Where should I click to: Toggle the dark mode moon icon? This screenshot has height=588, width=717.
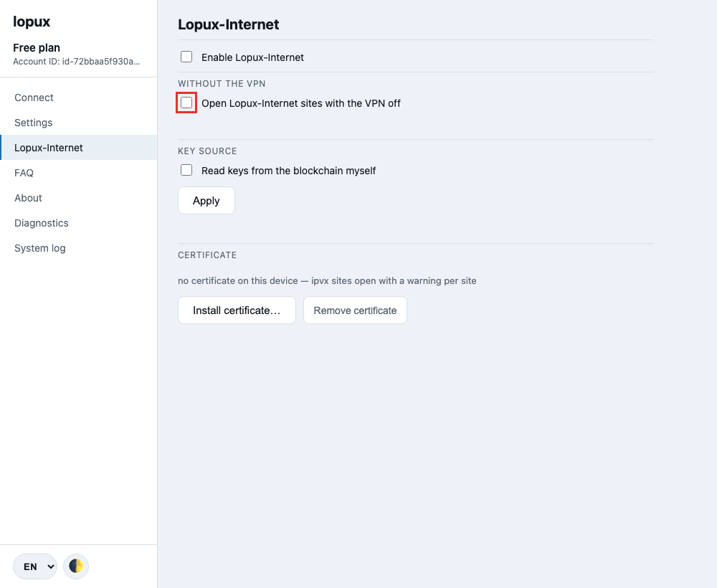click(x=76, y=566)
